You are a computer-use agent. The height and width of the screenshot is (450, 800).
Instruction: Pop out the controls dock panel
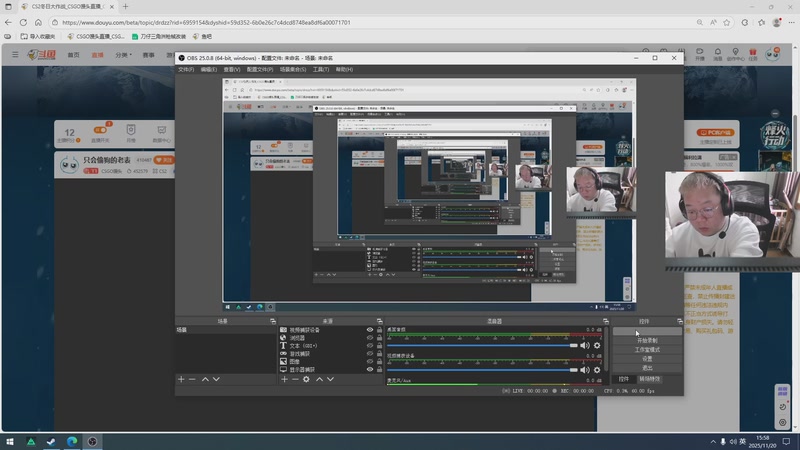680,321
